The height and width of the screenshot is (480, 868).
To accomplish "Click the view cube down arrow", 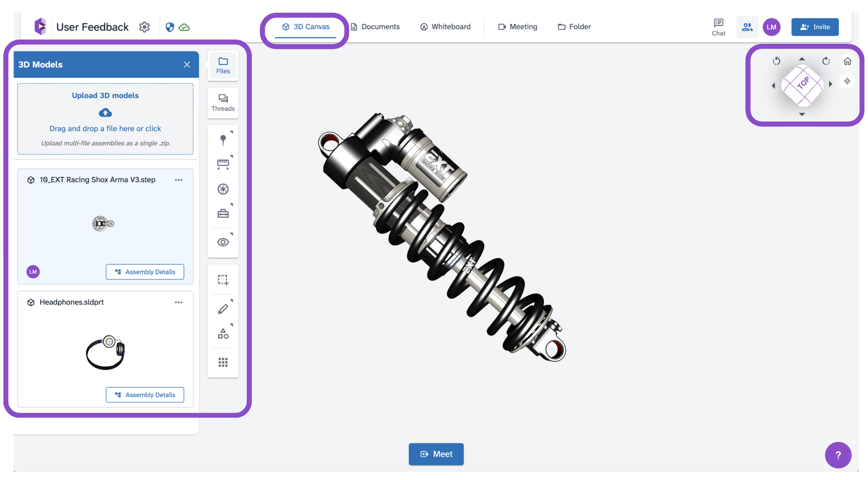I will [802, 114].
